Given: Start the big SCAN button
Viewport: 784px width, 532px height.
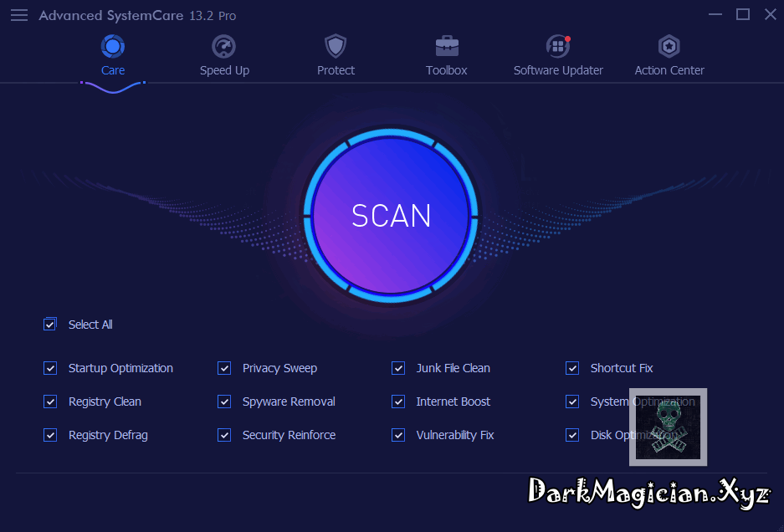Looking at the screenshot, I should tap(391, 216).
